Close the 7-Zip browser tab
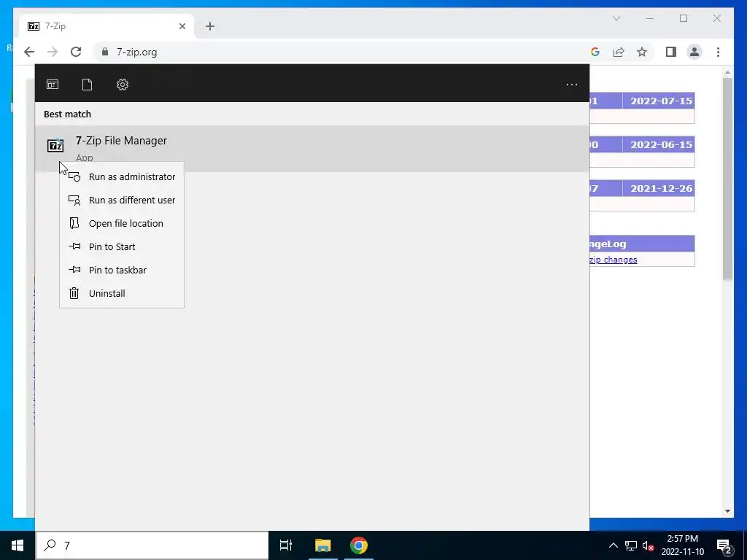 point(182,26)
